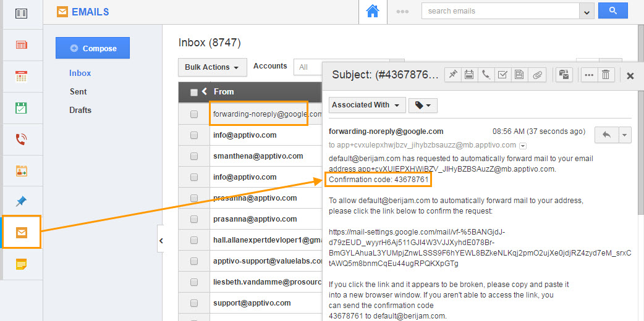Image resolution: width=644 pixels, height=321 pixels.
Task: Open email from apptivo-support@valuelabs
Action: click(268, 261)
